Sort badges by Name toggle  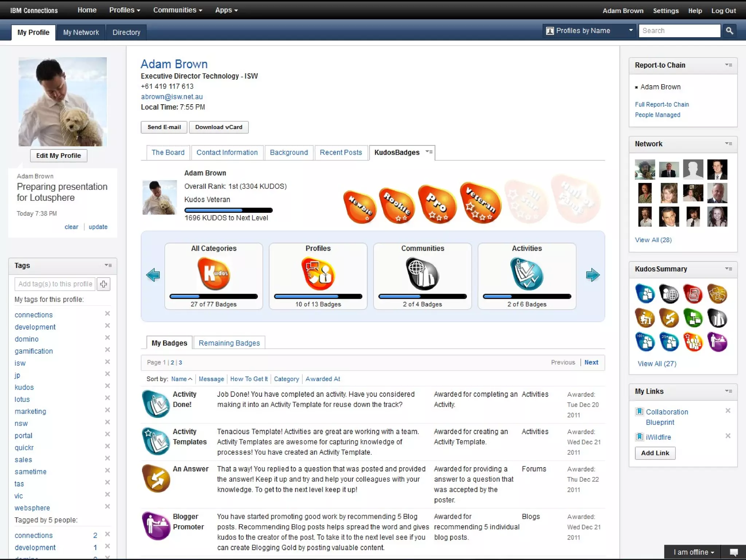[181, 379]
